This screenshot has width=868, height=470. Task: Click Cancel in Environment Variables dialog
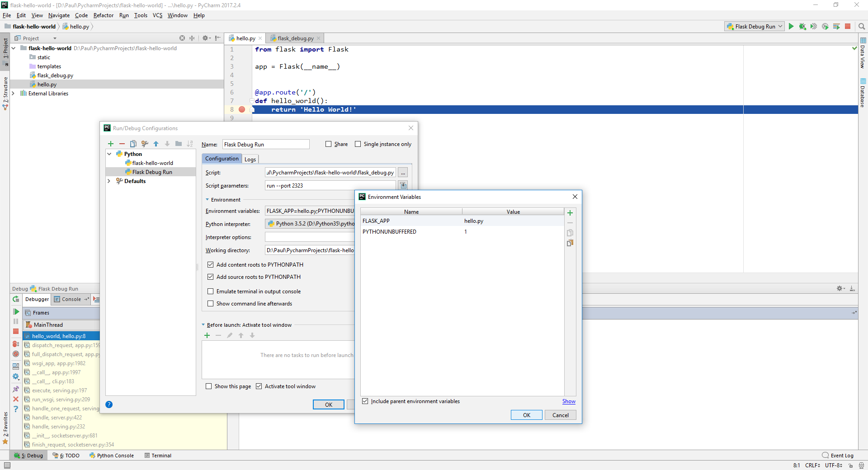click(x=561, y=415)
